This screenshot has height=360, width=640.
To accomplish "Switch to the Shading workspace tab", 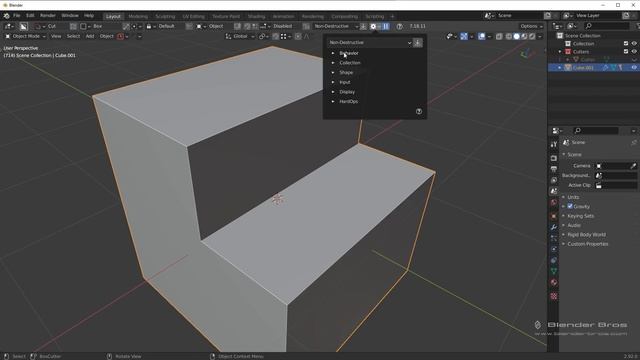I will point(256,16).
